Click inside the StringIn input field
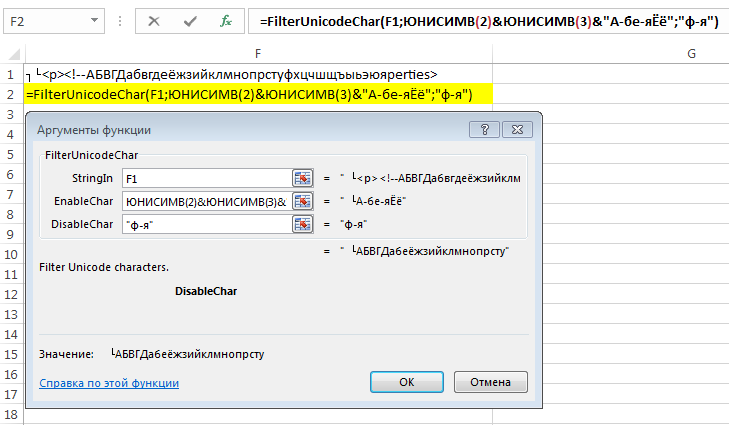This screenshot has width=729, height=425. [207, 178]
